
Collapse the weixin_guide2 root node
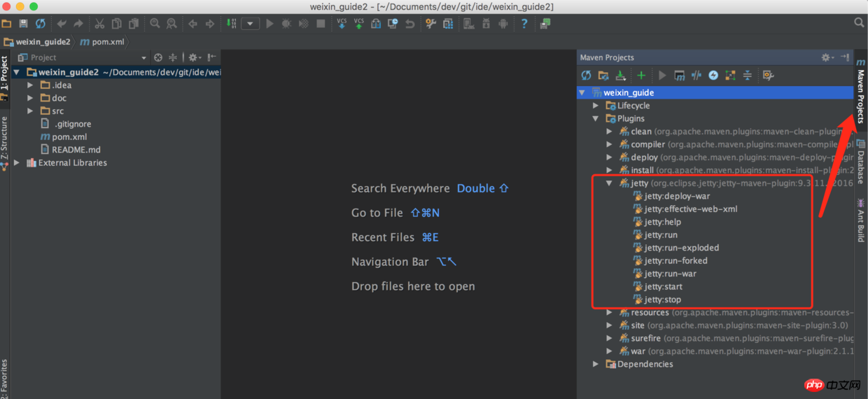tap(16, 72)
